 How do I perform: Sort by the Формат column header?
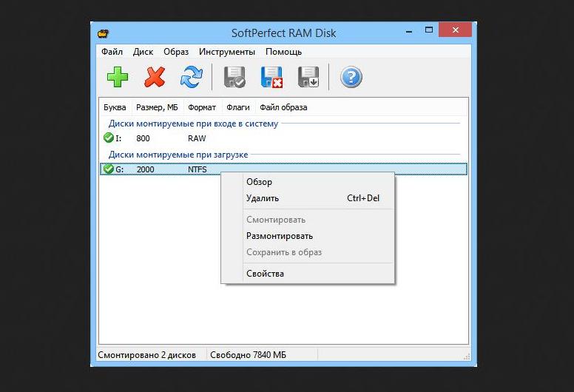[x=202, y=107]
